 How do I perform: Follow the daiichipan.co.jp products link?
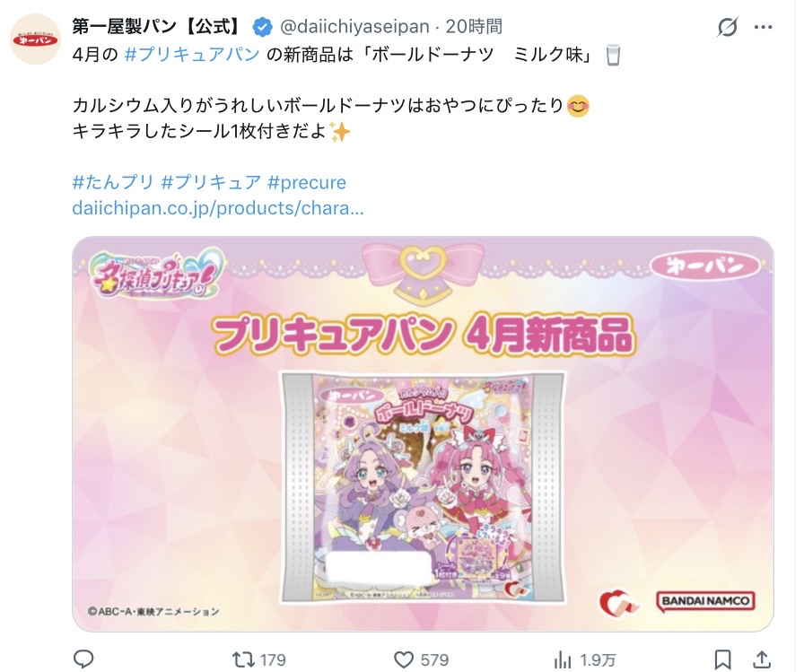pyautogui.click(x=218, y=208)
